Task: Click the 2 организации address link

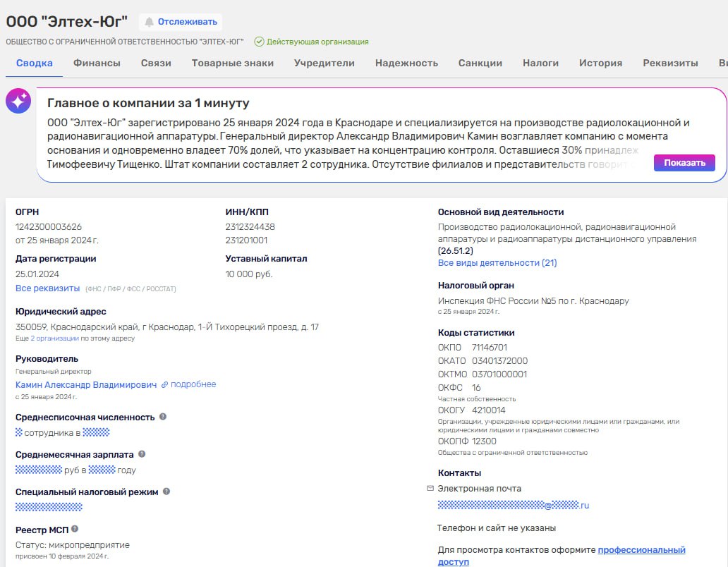Action: pyautogui.click(x=55, y=339)
